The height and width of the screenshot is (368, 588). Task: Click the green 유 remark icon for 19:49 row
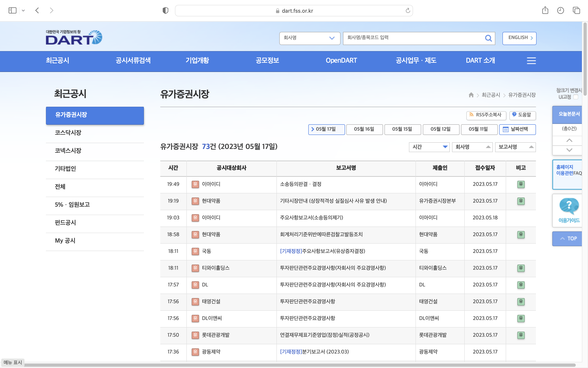tap(521, 184)
